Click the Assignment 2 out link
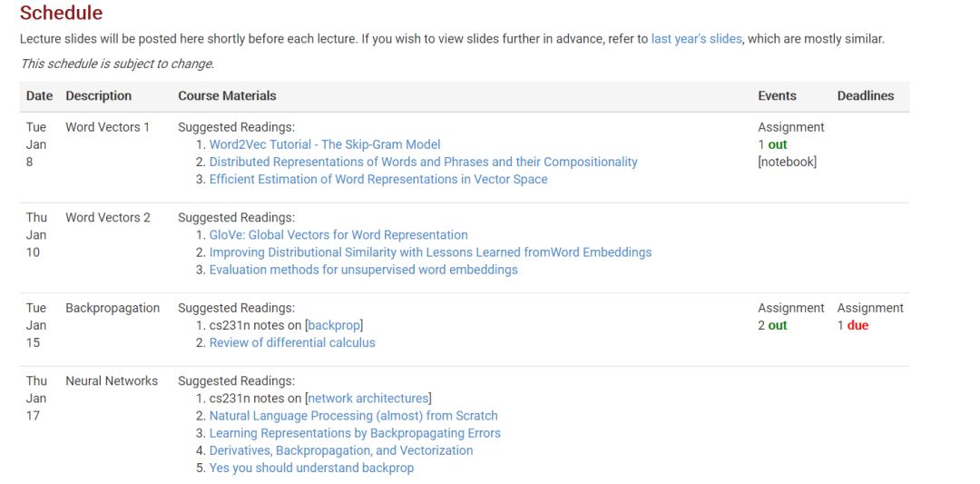The image size is (980, 484). tap(777, 325)
